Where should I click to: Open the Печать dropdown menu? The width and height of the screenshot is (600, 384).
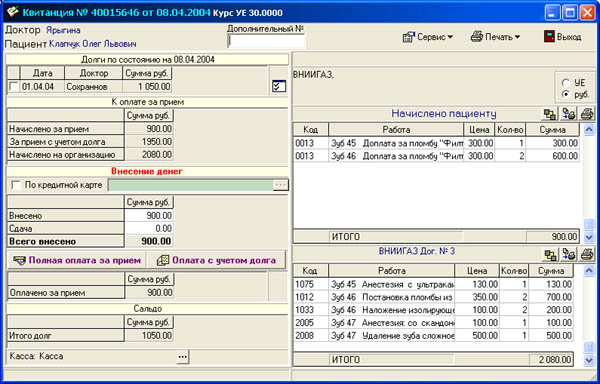point(495,37)
